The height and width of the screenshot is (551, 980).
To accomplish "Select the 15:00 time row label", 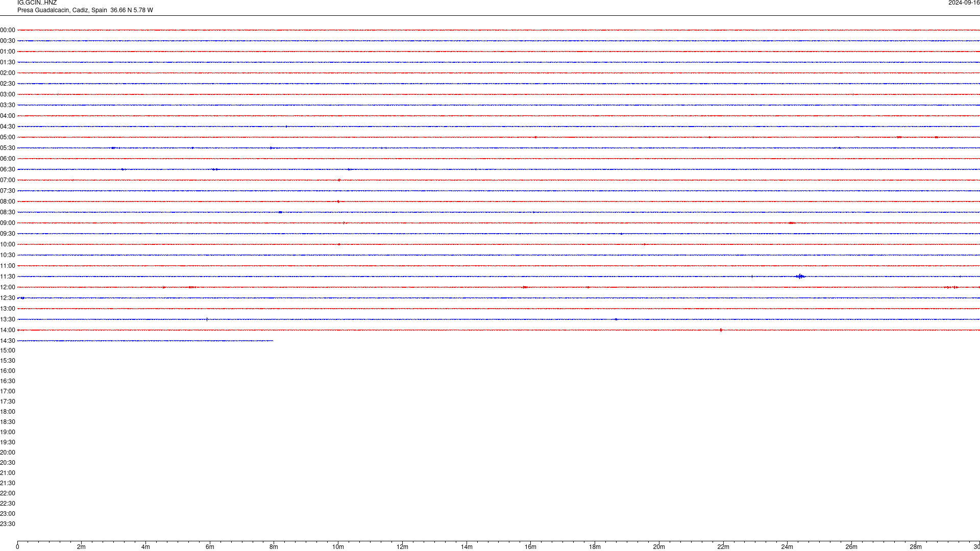I will 8,350.
